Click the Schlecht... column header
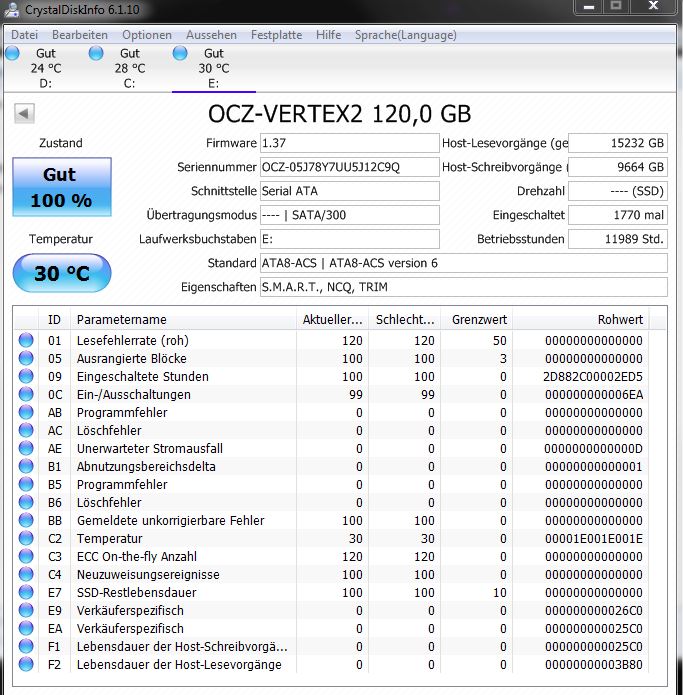Screen dimensions: 683x695 tap(404, 319)
